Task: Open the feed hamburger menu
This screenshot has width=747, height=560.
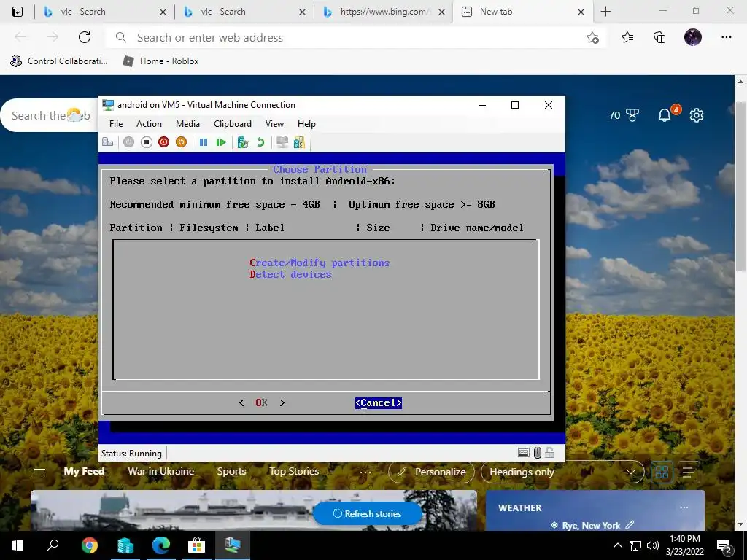Action: pos(39,472)
